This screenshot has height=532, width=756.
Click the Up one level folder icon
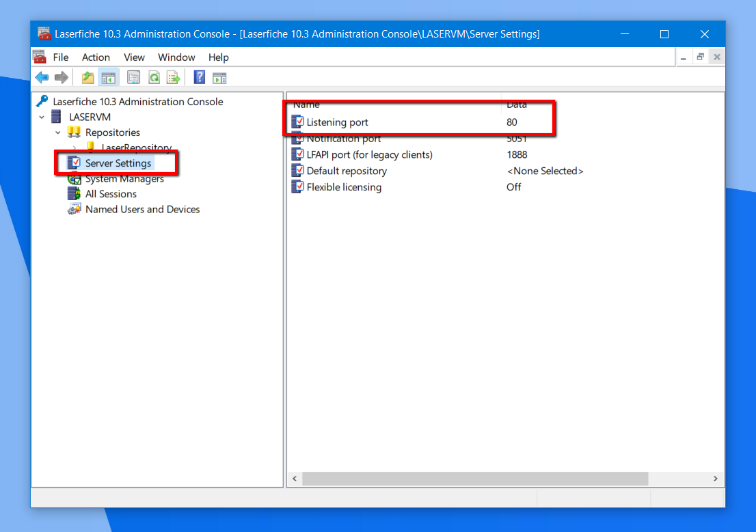tap(87, 77)
